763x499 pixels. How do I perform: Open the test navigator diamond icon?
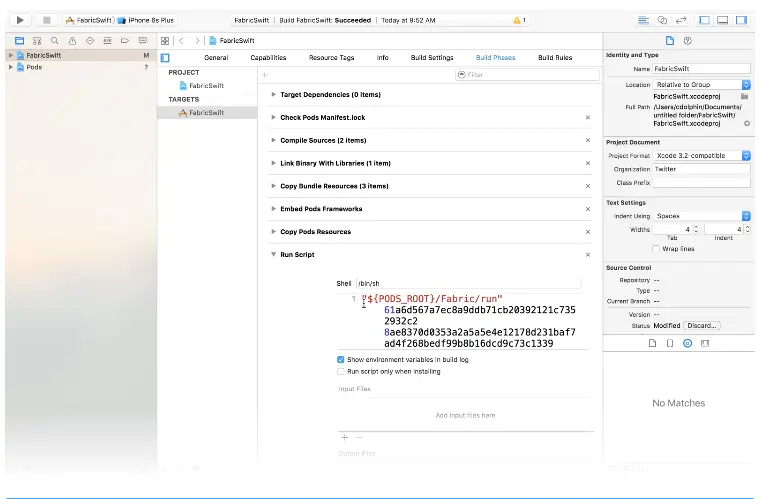[x=90, y=41]
